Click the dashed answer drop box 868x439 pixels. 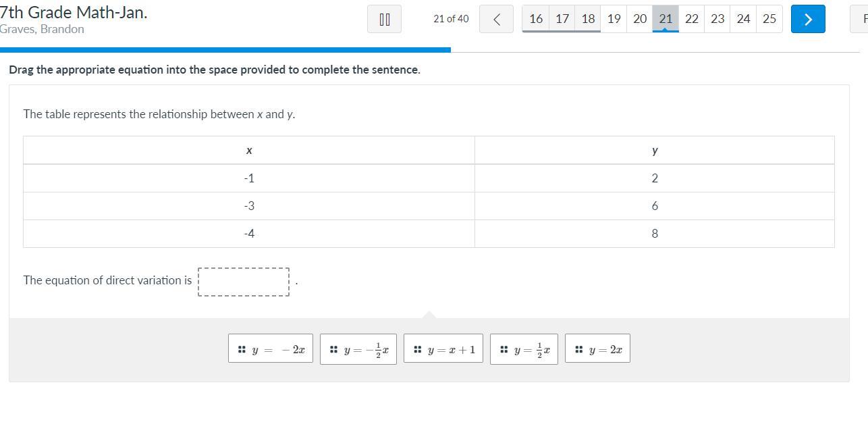click(244, 282)
